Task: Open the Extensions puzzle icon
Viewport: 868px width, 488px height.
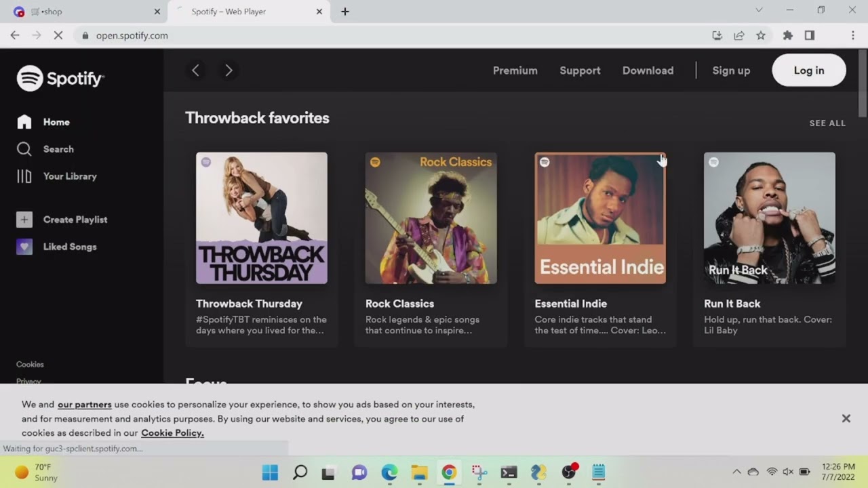Action: click(788, 35)
